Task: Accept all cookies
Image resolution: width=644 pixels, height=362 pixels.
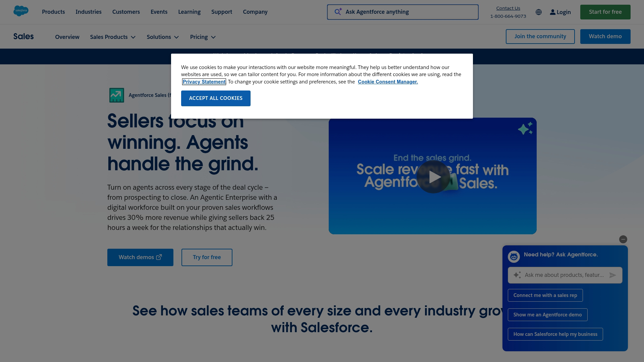Action: (x=216, y=98)
